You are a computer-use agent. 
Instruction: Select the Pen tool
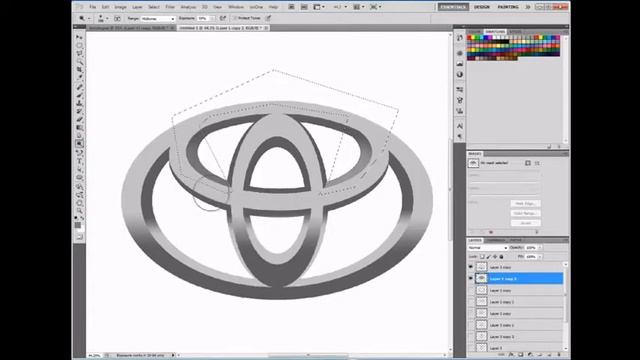[x=79, y=153]
